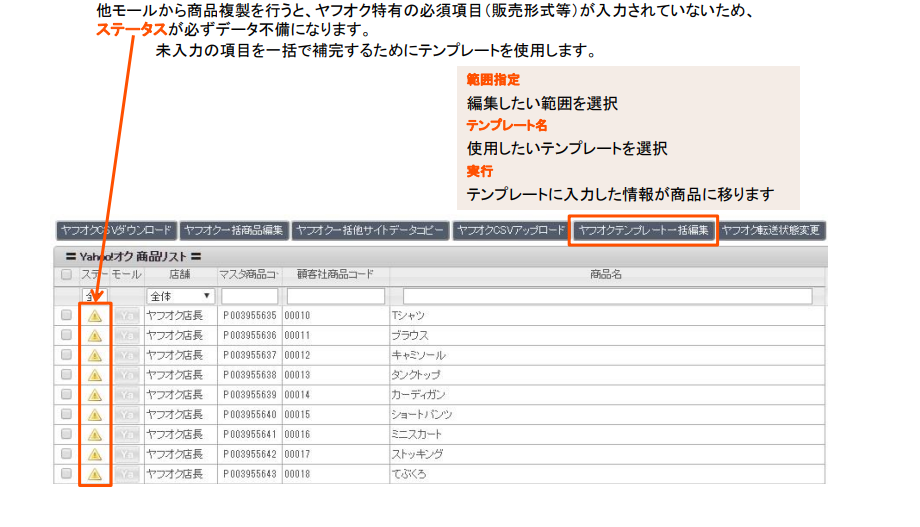The width and height of the screenshot is (920, 527).
Task: Click warning status icon for カーディガン row
Action: [95, 395]
